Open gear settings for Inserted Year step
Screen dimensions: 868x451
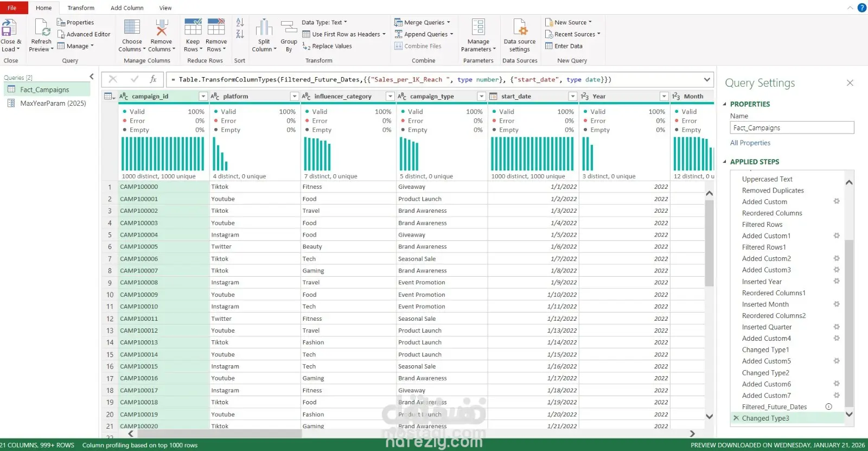(x=837, y=281)
